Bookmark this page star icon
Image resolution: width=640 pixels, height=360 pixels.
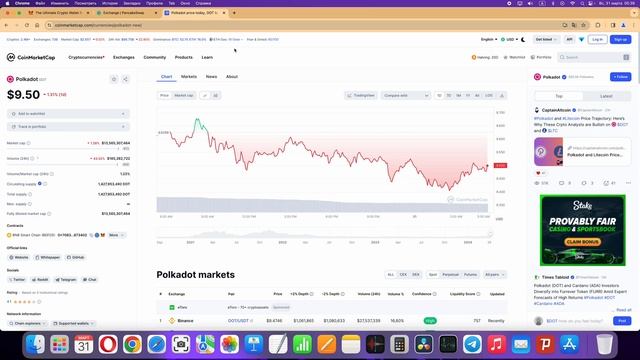(583, 25)
